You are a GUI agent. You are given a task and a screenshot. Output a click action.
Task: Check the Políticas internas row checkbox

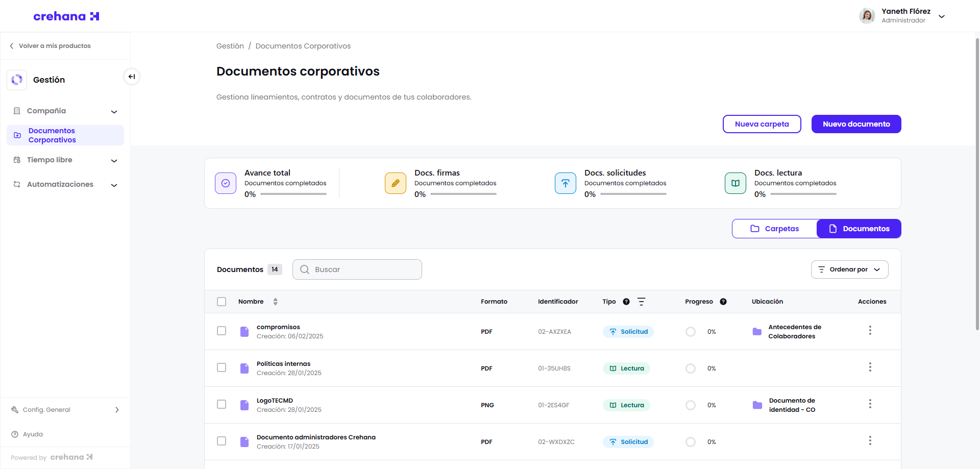[222, 367]
